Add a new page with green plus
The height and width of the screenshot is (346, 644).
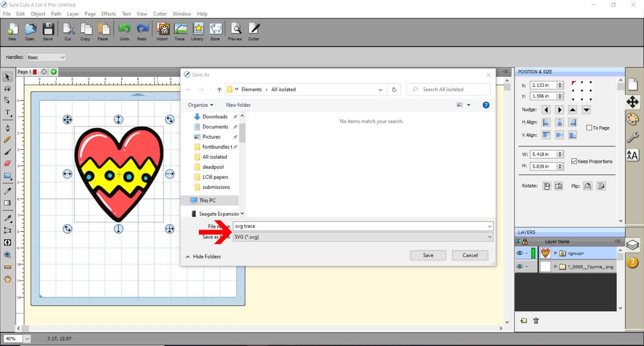(54, 72)
